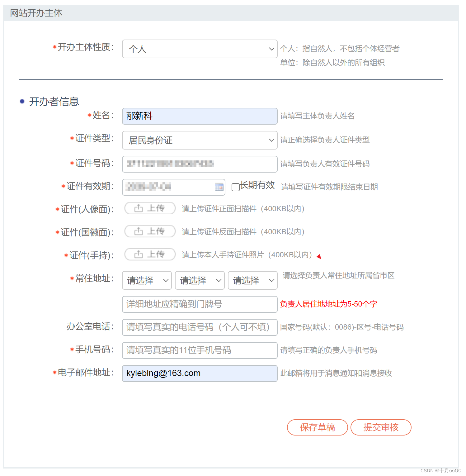
Task: Check the 长期有效 checkbox
Action: (236, 187)
